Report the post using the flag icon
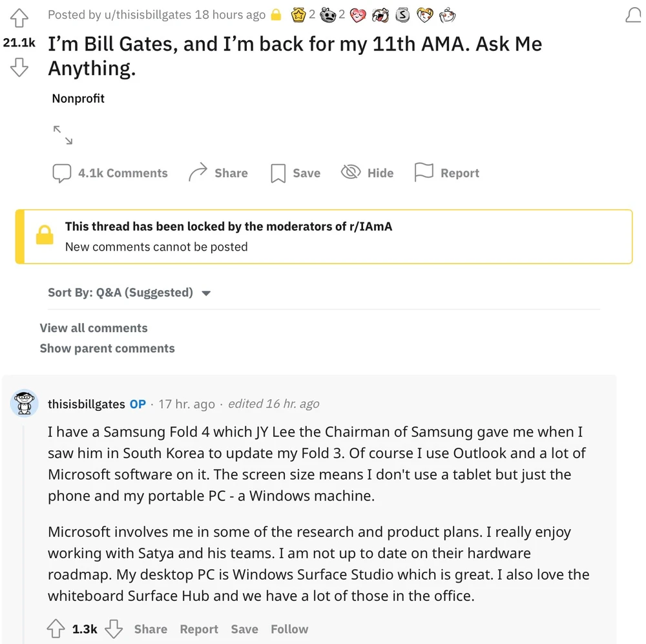 423,171
